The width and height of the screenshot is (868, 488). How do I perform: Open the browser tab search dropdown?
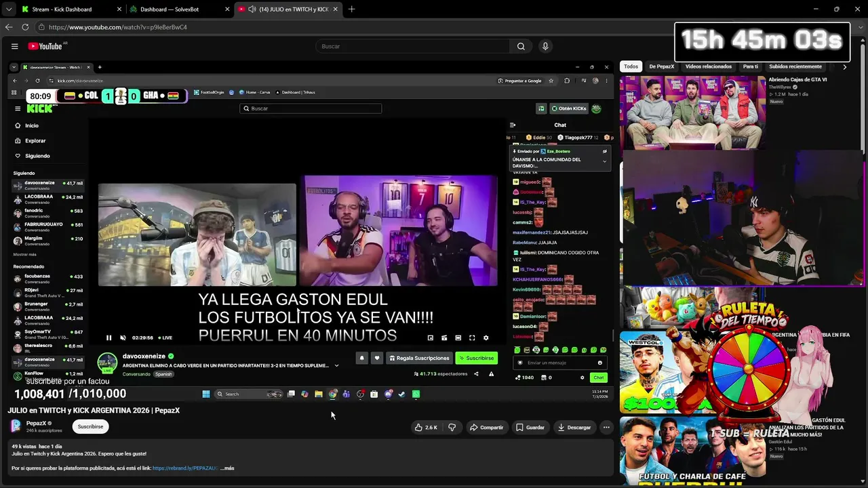click(x=8, y=9)
